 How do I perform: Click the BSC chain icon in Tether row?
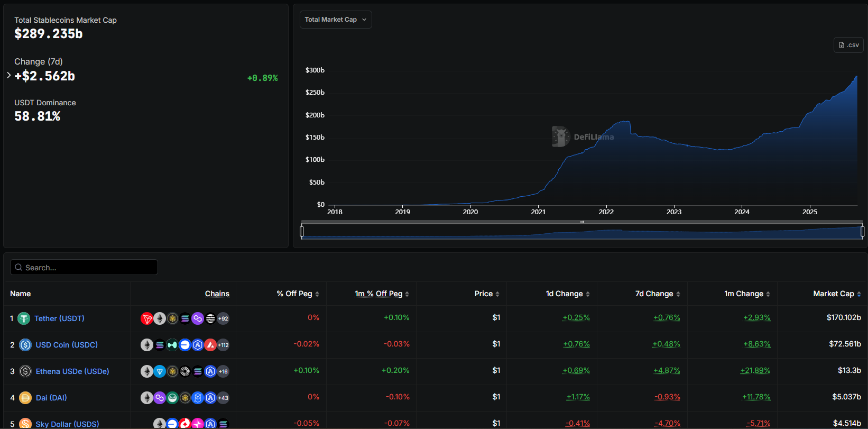point(172,318)
